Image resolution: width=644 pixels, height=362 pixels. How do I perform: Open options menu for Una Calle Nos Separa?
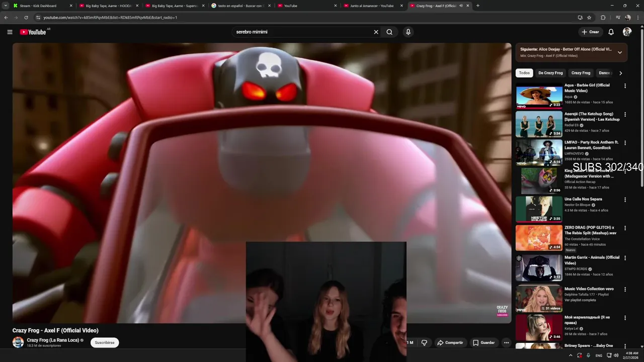point(625,200)
